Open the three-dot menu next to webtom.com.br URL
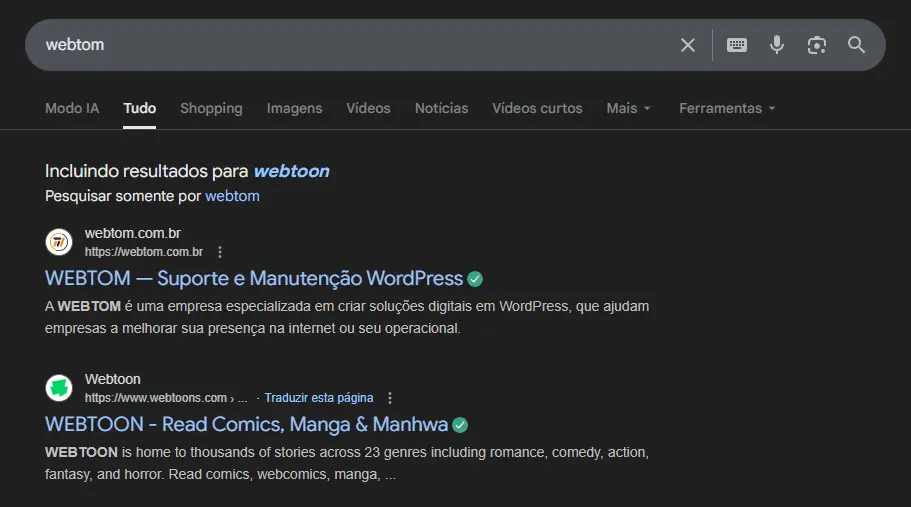 click(220, 252)
